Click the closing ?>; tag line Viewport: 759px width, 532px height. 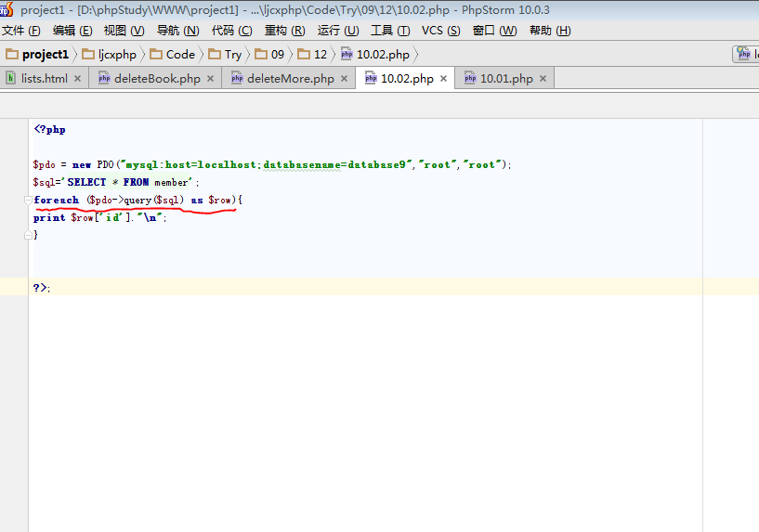(x=42, y=288)
